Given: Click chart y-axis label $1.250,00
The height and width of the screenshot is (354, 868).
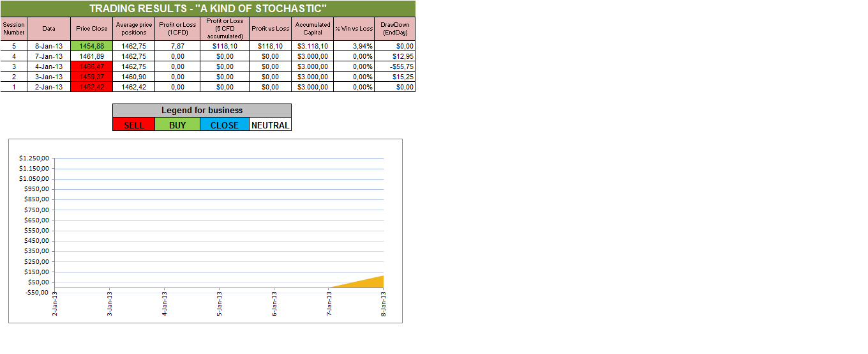Looking at the screenshot, I should (x=34, y=158).
